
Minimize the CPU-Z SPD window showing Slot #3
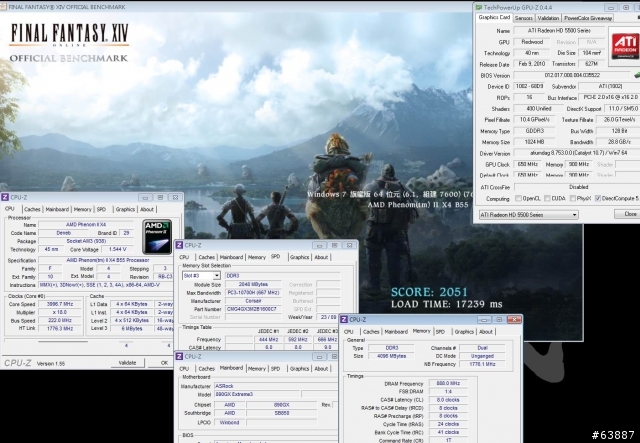click(x=320, y=245)
